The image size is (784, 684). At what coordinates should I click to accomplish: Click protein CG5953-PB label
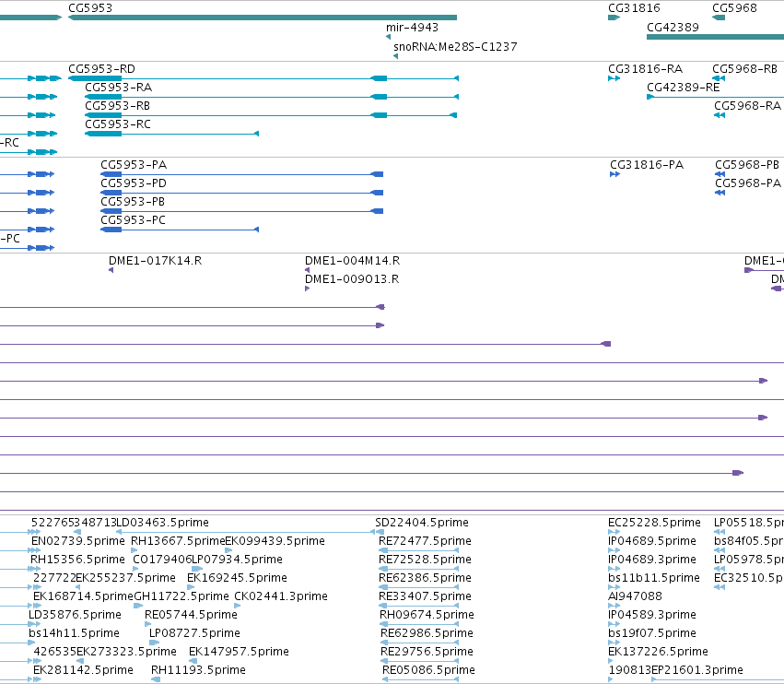pyautogui.click(x=133, y=202)
